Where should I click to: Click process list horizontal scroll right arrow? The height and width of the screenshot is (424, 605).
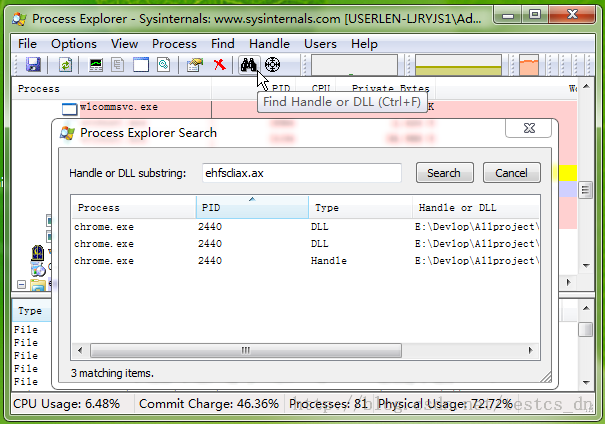click(x=569, y=282)
